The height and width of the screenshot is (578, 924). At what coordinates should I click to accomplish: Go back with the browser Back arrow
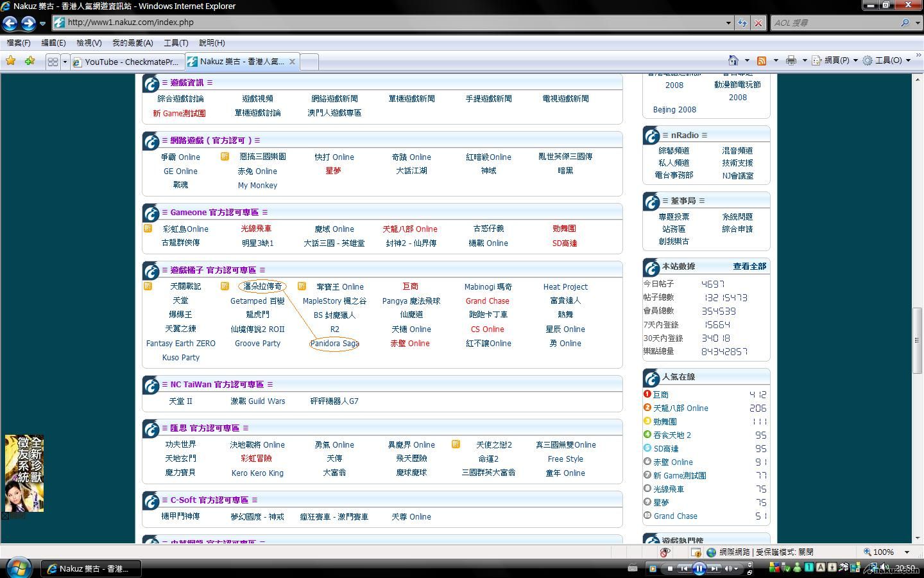10,24
